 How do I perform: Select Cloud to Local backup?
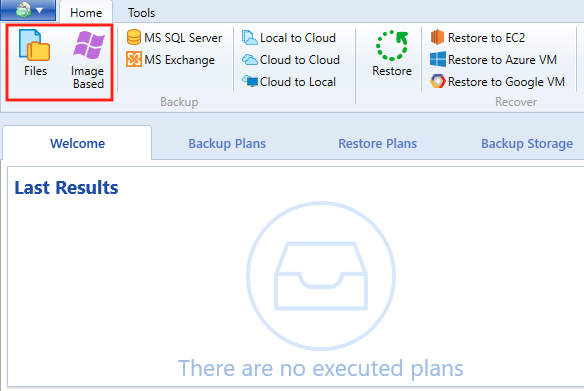(289, 82)
